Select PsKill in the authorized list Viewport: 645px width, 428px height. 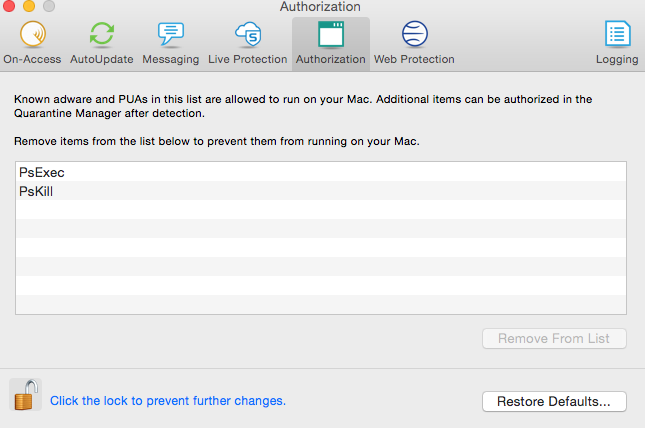point(321,191)
